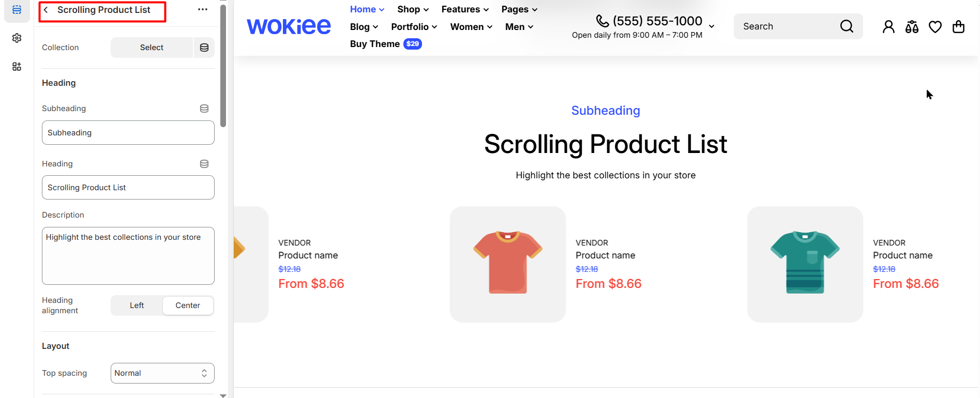Open the shopping bag cart icon
The width and height of the screenshot is (980, 398).
[958, 27]
